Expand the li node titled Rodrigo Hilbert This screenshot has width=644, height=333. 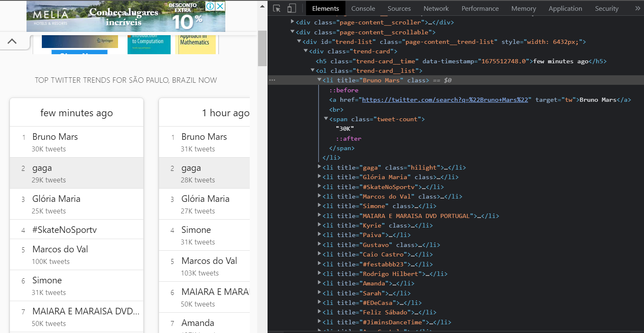click(x=319, y=273)
